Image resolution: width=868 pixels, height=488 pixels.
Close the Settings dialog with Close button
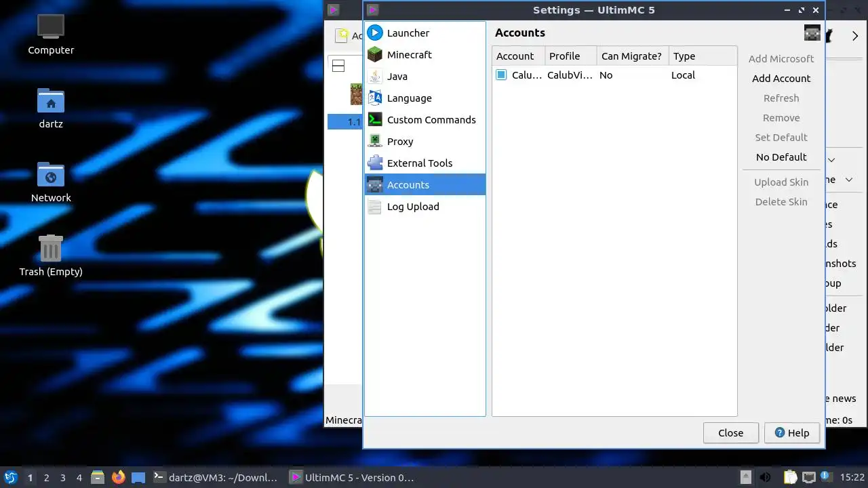(x=730, y=433)
